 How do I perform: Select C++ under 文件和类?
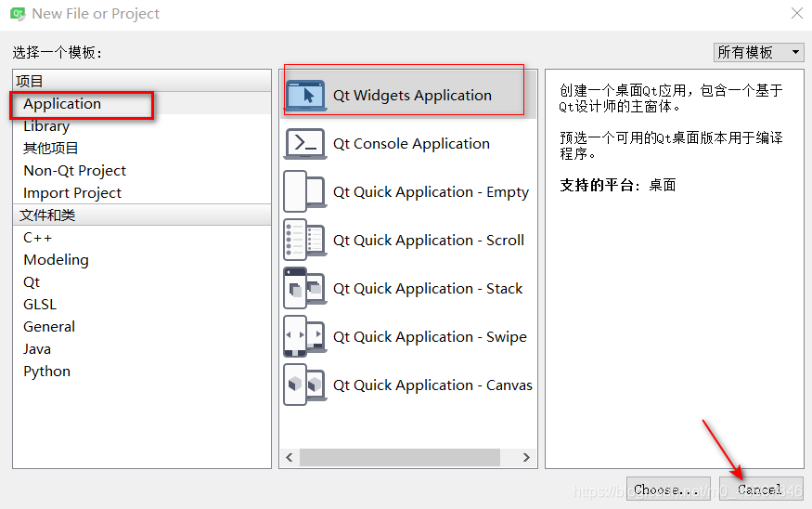tap(38, 238)
